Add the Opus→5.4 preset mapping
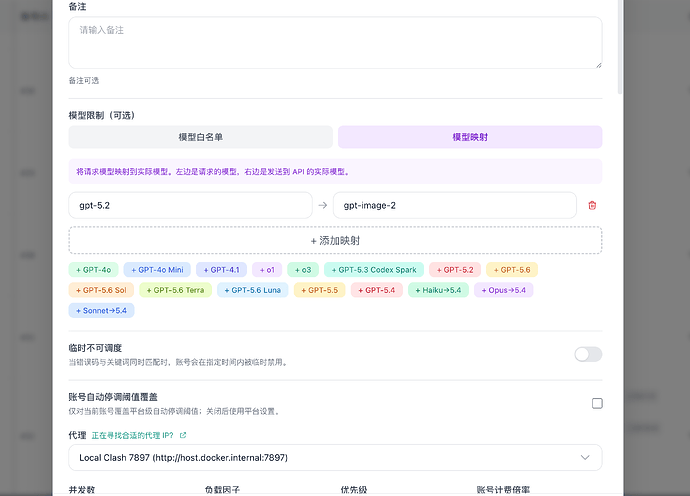690x496 pixels. 503,290
